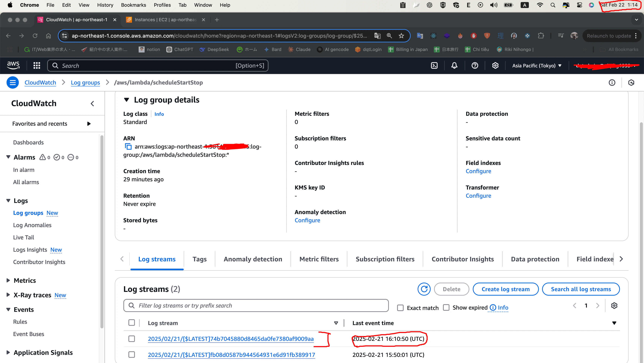Switch to Anomaly detection tab
The width and height of the screenshot is (644, 363).
coord(253,259)
